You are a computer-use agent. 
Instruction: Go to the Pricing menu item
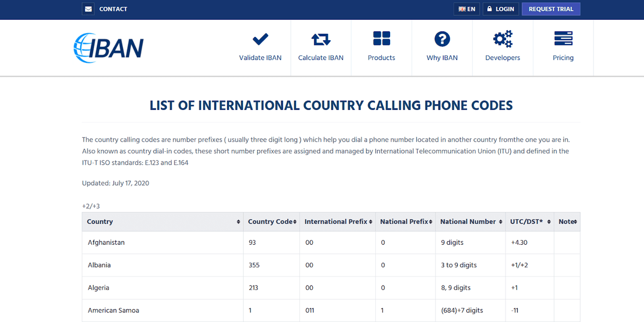(x=563, y=57)
